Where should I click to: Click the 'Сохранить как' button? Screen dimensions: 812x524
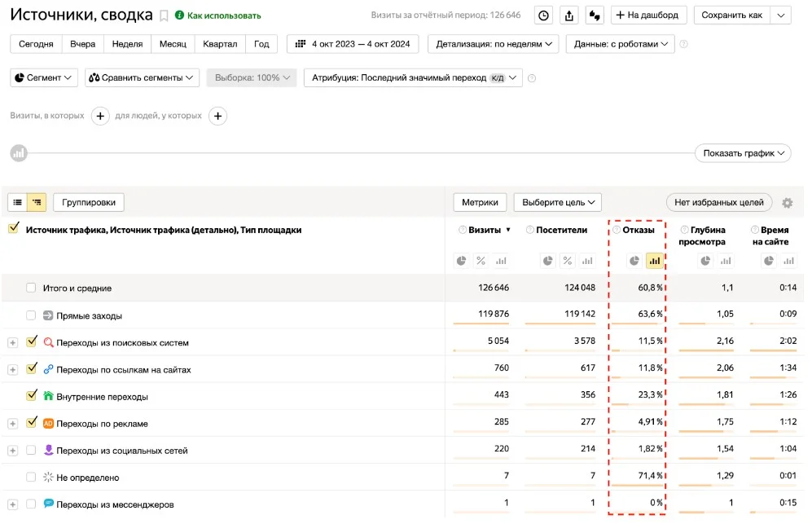(x=731, y=15)
